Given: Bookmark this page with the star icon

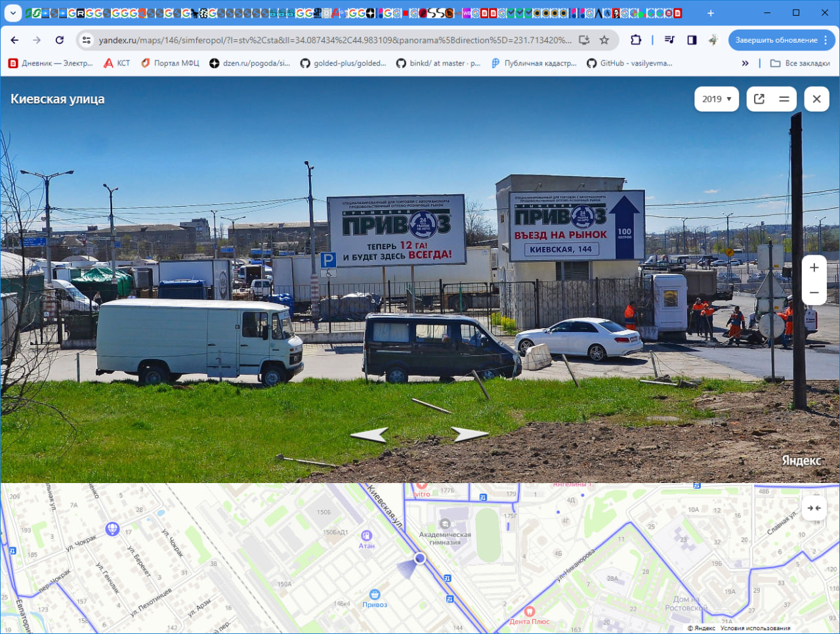Looking at the screenshot, I should point(604,40).
